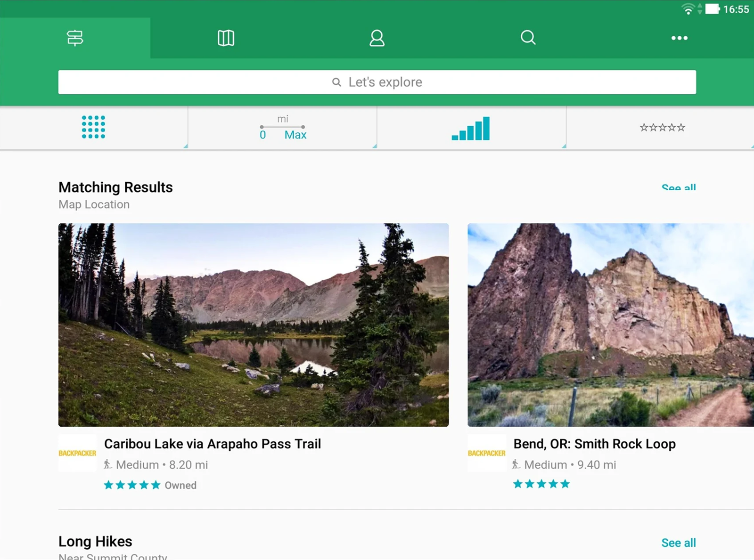Open the more options menu

click(679, 38)
